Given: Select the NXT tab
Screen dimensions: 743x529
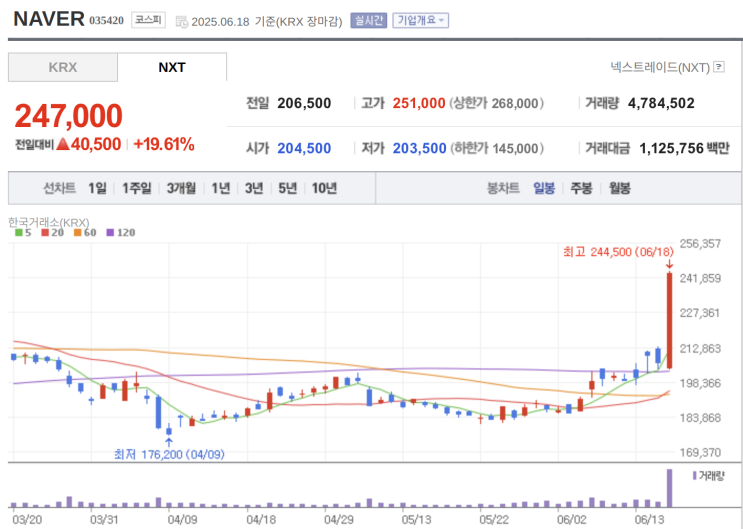Looking at the screenshot, I should [x=172, y=67].
